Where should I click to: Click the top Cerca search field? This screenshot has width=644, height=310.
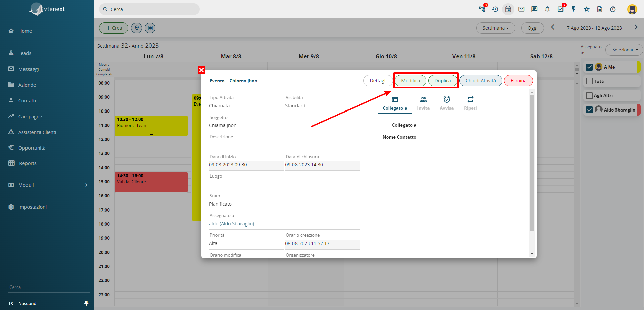click(149, 9)
